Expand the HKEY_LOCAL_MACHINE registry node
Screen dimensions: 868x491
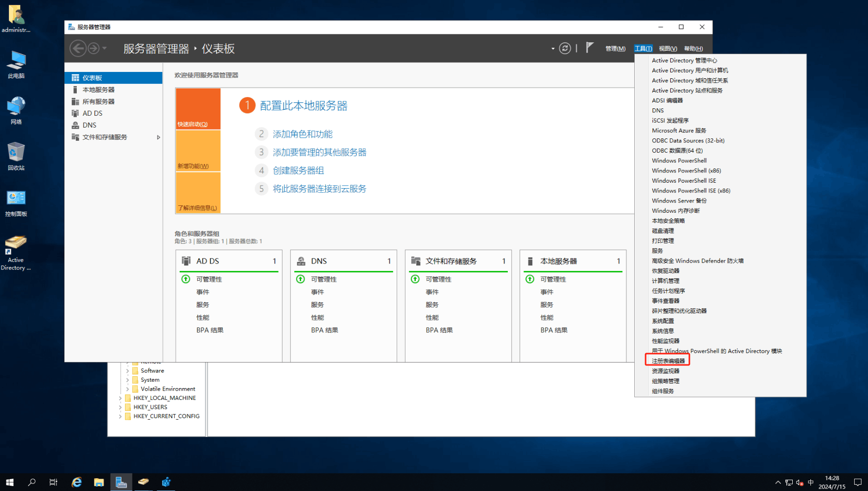121,397
